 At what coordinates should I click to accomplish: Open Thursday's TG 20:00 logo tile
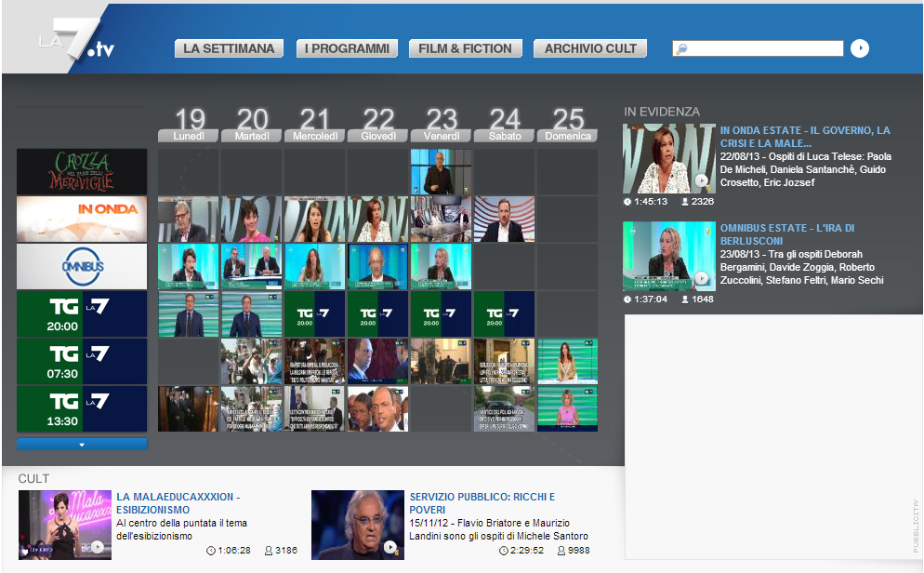tap(377, 314)
